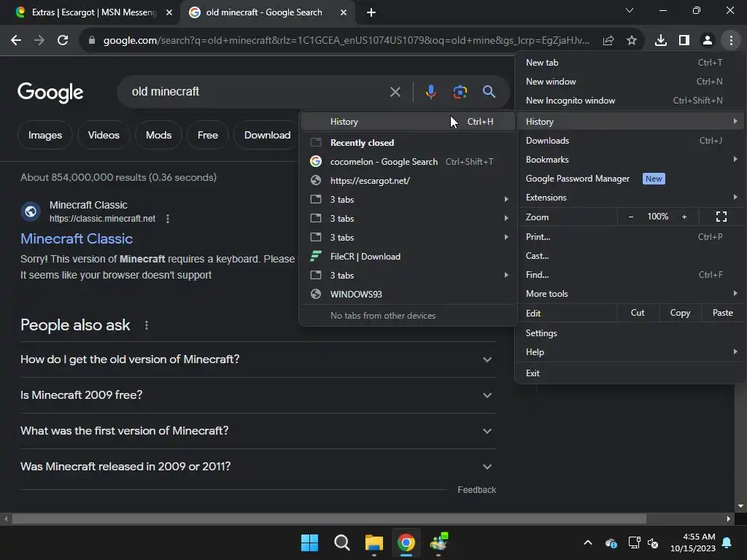Open Google Lens image search icon

[460, 92]
